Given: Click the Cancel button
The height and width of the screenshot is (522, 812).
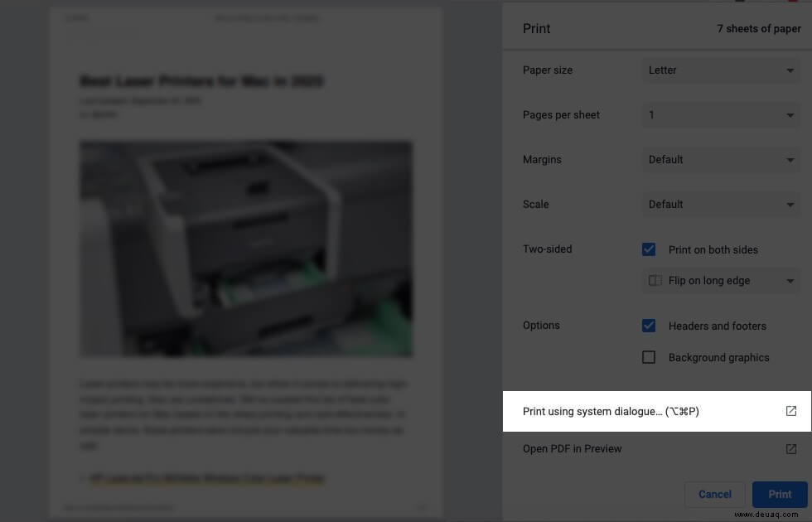Looking at the screenshot, I should coord(714,494).
